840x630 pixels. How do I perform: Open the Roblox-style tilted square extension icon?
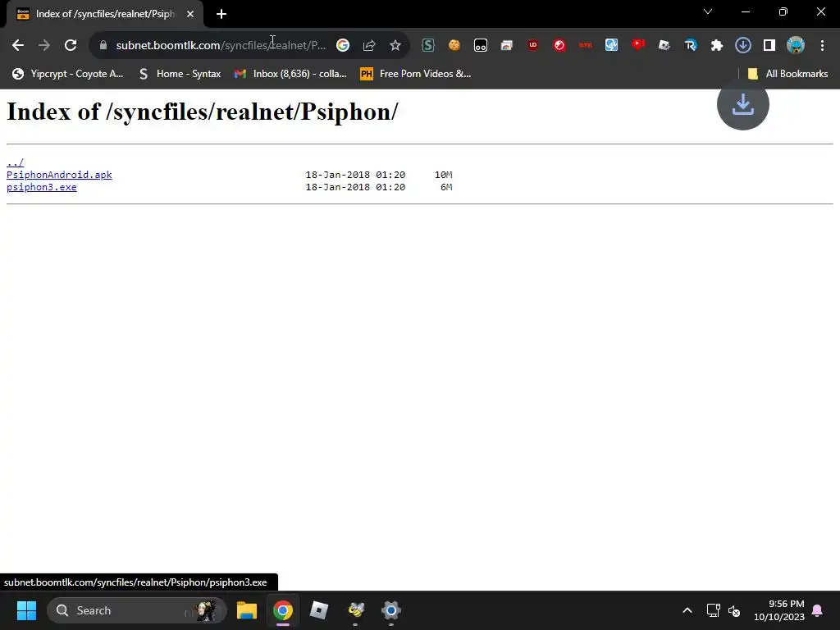pyautogui.click(x=664, y=46)
